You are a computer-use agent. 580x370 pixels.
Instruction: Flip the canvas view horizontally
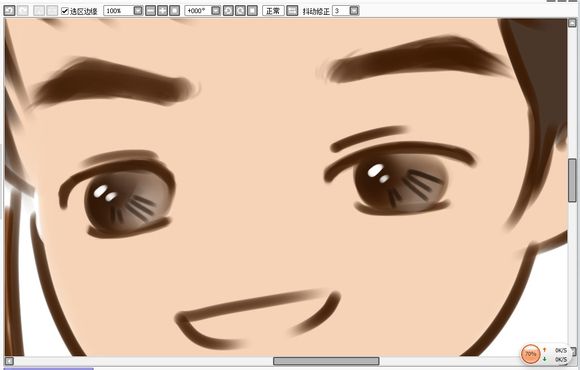292,11
